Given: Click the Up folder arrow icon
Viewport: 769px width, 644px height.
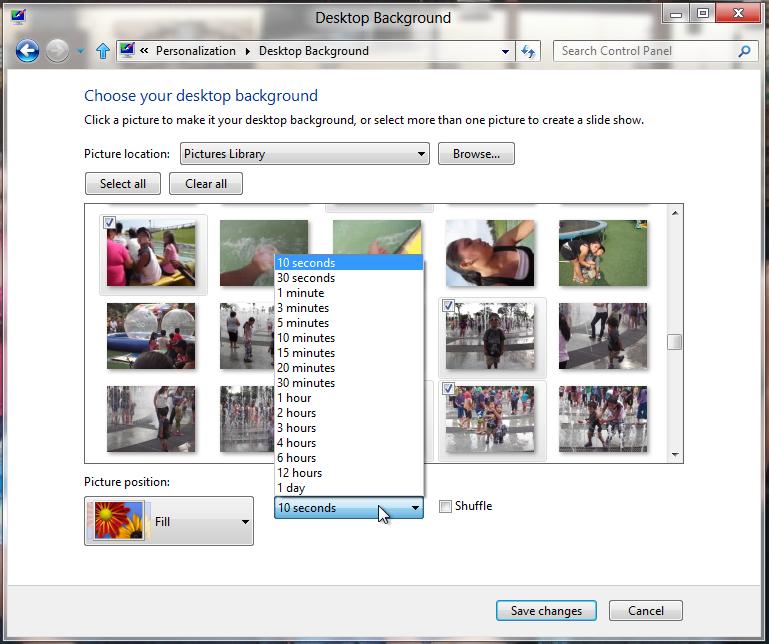Looking at the screenshot, I should (102, 51).
